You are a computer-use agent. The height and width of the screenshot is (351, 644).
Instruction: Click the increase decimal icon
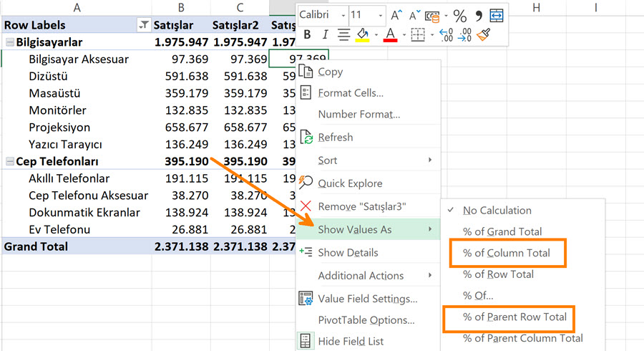click(x=446, y=34)
